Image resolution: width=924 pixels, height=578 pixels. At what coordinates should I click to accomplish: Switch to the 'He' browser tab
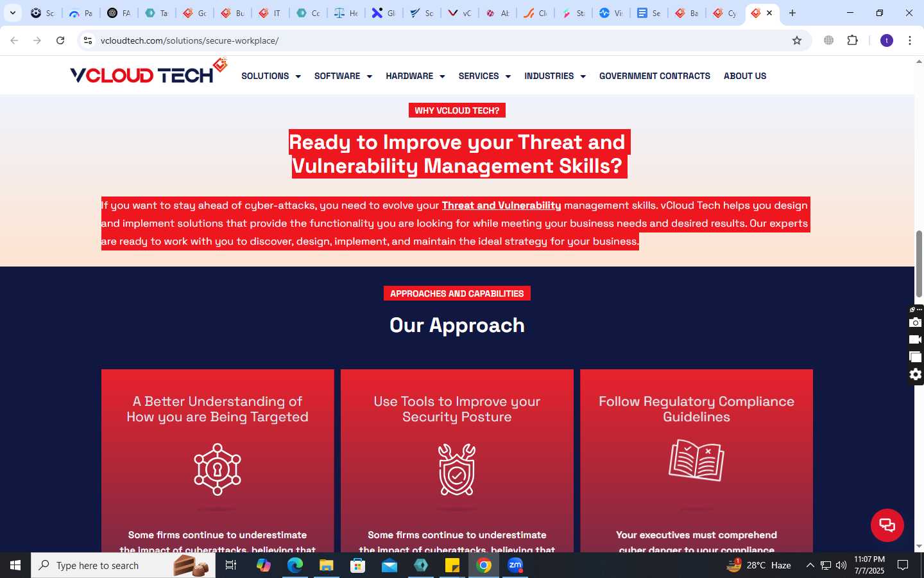pyautogui.click(x=346, y=13)
